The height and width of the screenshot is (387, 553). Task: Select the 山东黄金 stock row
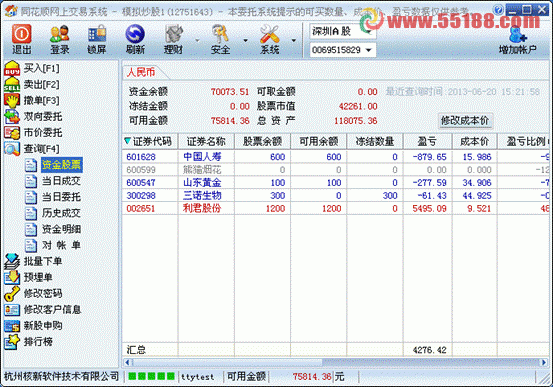[x=336, y=182]
